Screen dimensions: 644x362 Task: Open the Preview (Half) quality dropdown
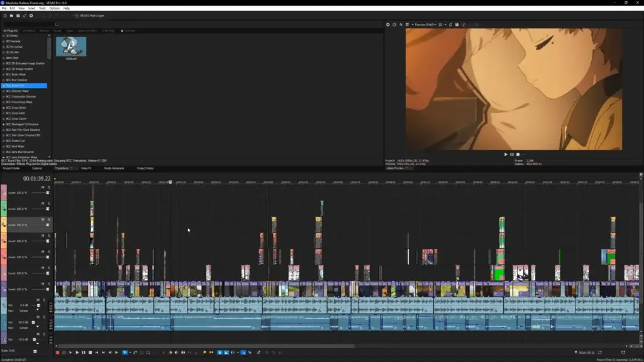(x=425, y=25)
